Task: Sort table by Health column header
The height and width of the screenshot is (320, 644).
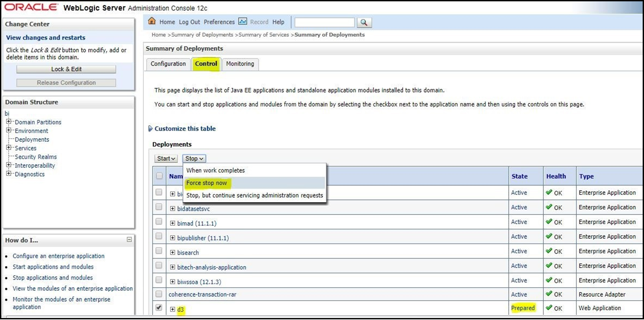Action: 556,177
